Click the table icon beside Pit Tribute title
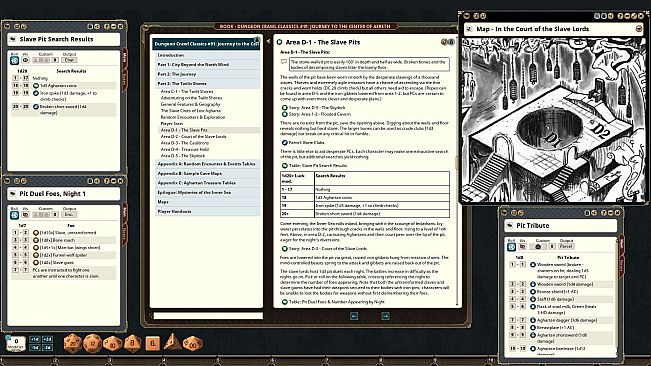 click(509, 226)
